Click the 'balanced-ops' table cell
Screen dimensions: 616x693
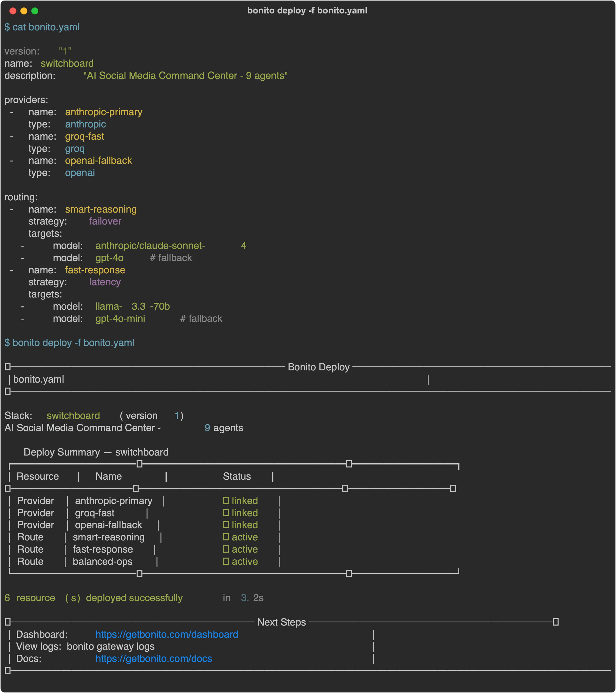(103, 562)
